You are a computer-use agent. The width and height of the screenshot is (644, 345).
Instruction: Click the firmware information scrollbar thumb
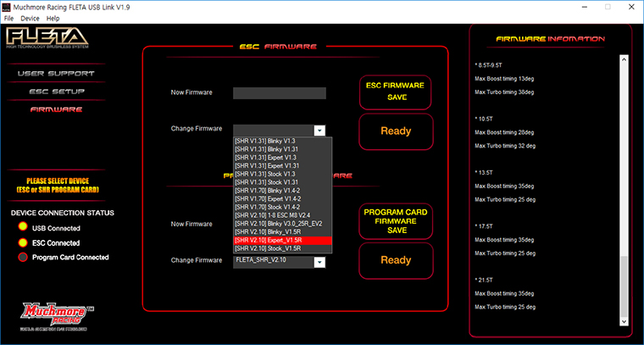624,286
